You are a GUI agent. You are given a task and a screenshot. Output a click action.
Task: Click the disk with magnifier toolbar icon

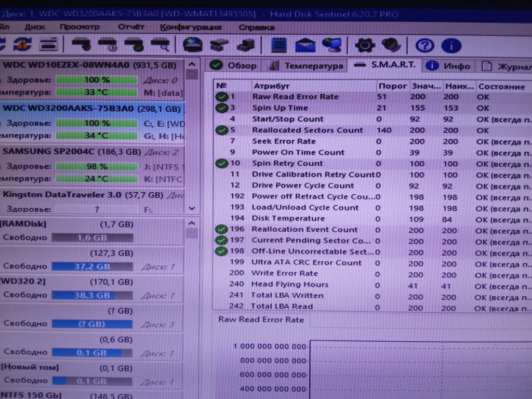pyautogui.click(x=160, y=45)
